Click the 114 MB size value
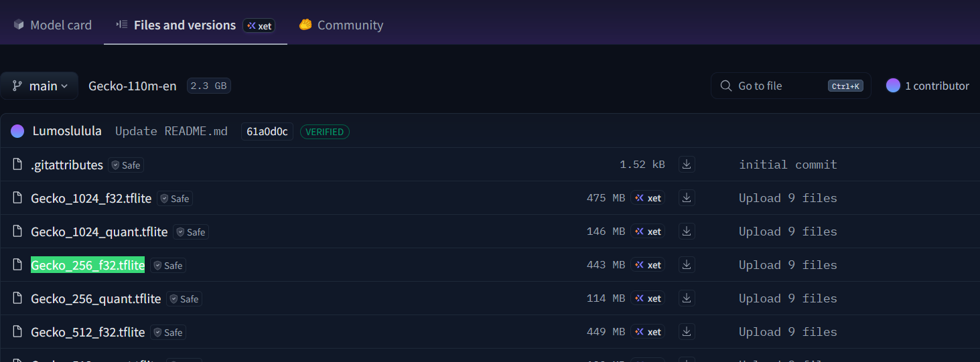The width and height of the screenshot is (980, 362). click(606, 298)
